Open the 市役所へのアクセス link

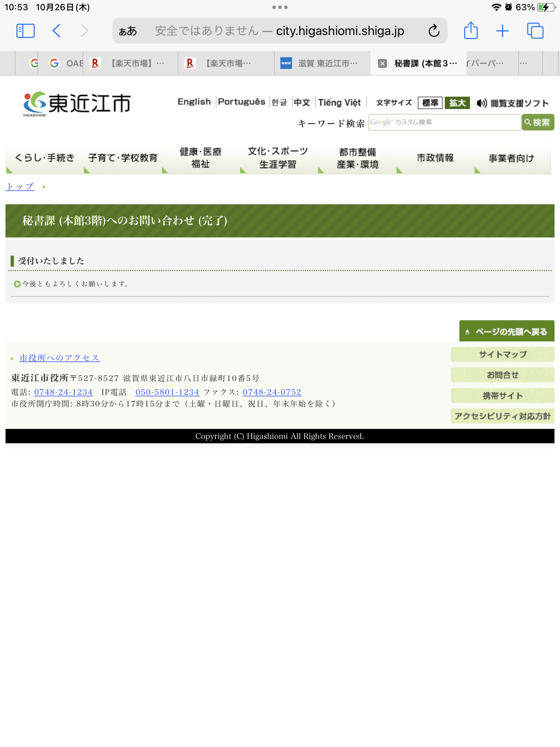click(x=60, y=358)
